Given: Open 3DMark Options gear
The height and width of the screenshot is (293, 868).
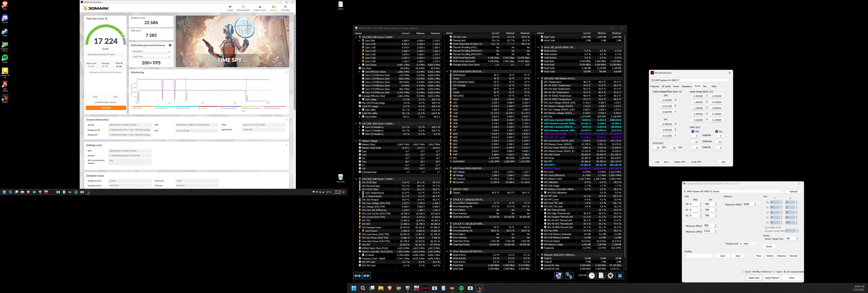Looking at the screenshot, I should (285, 8).
